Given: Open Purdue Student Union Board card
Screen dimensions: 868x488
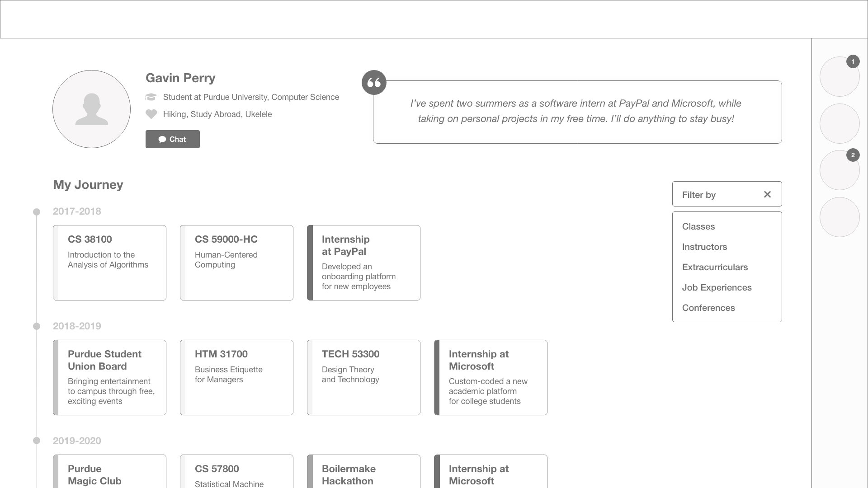Looking at the screenshot, I should 109,377.
